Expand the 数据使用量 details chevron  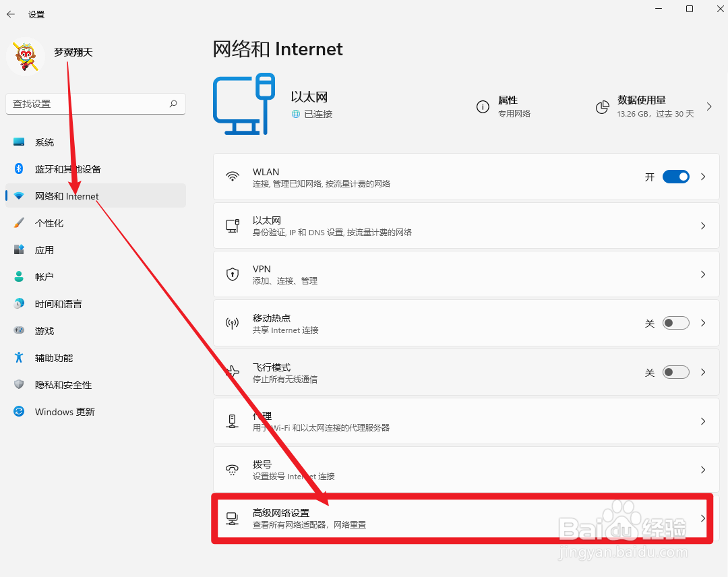[709, 106]
